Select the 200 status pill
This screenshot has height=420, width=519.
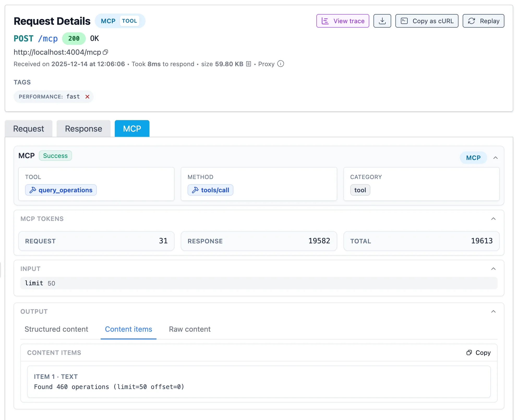tap(74, 39)
